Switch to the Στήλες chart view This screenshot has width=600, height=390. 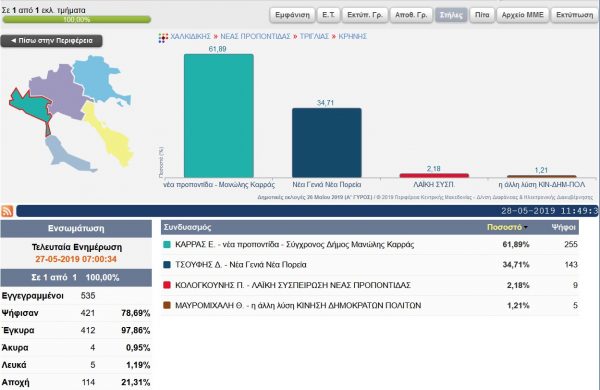451,15
